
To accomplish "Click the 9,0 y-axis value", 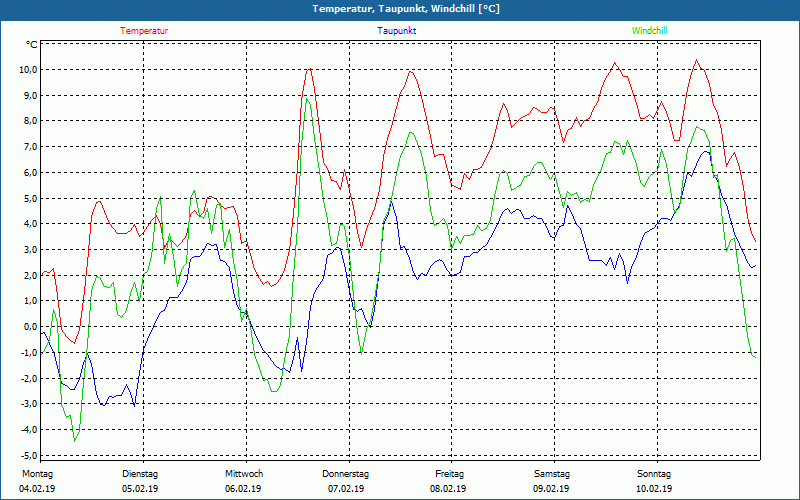I will click(x=30, y=95).
